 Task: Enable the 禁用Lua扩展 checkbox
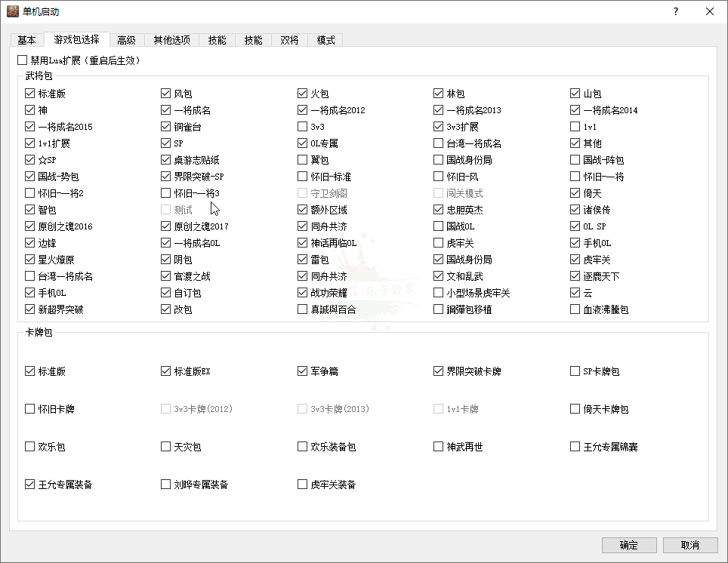[22, 60]
